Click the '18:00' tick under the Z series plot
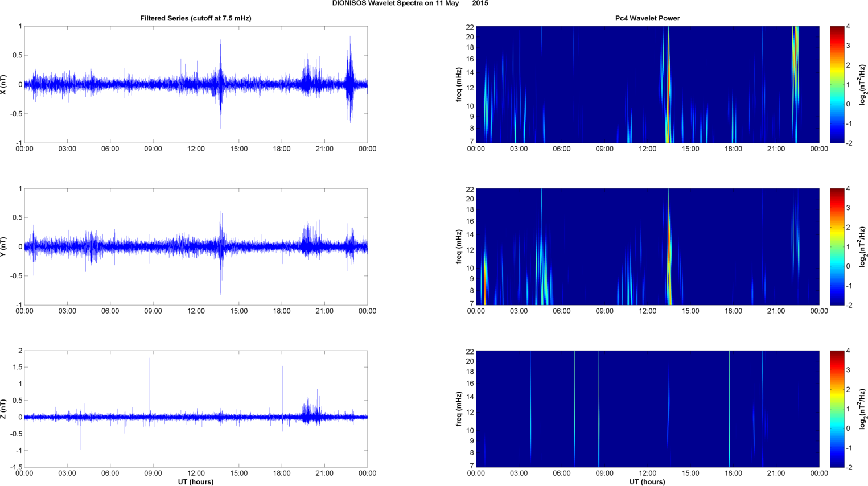868x486 pixels. (x=282, y=473)
